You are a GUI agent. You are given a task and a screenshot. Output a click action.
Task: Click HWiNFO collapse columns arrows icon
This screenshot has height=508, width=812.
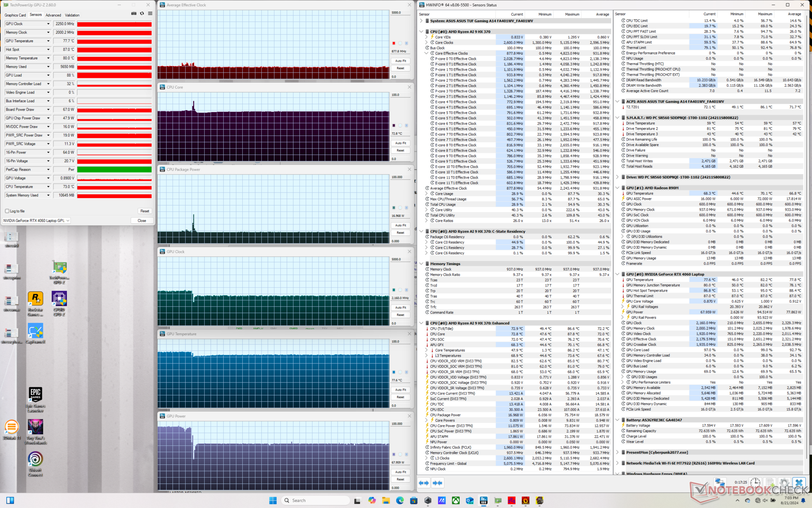pos(437,483)
